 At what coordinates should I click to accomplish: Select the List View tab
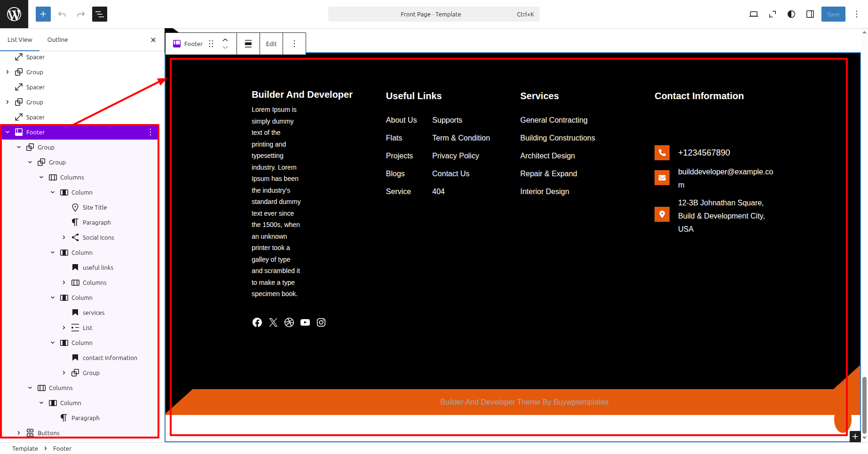click(20, 40)
